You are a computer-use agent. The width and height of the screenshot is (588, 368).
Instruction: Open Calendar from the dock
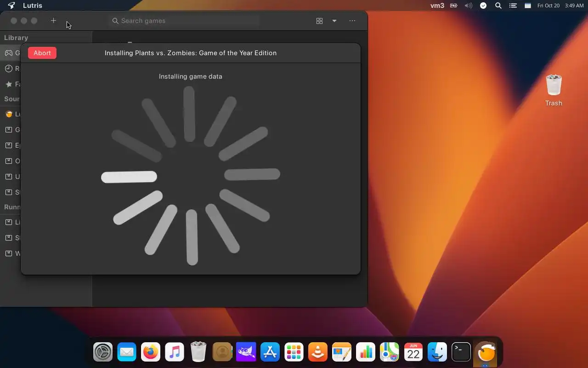413,353
